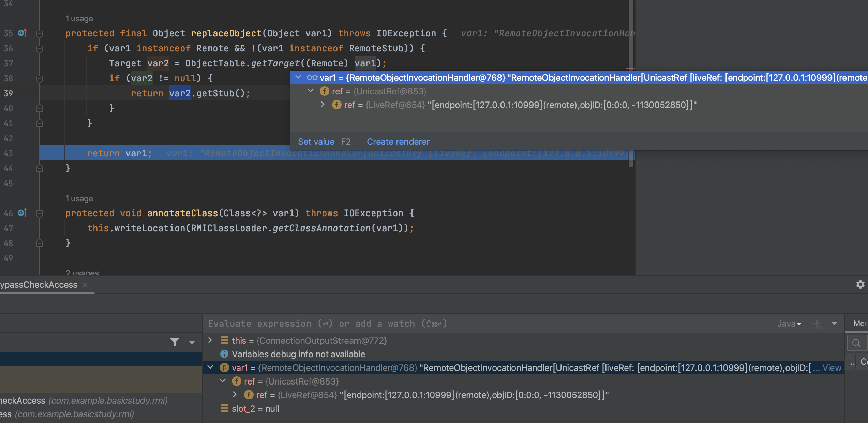Click getClassAnnotation method call at line 47

pyautogui.click(x=321, y=228)
